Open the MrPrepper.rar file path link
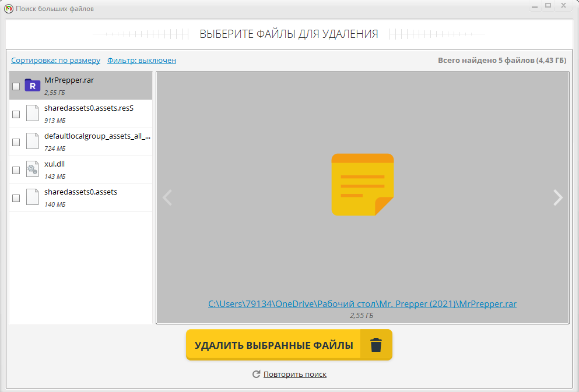Screen dimensions: 579x392 [x=362, y=304]
